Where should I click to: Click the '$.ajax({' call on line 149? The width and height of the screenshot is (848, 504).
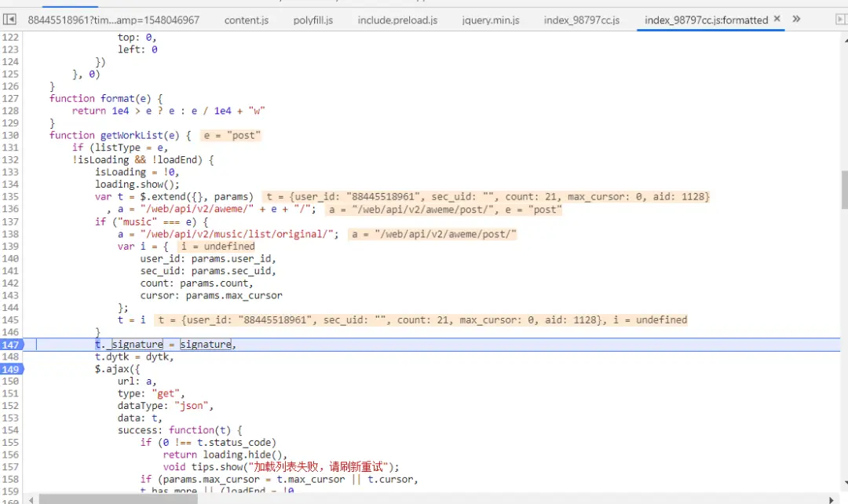117,369
